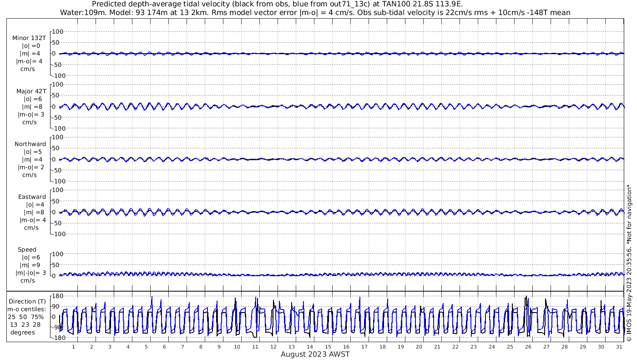Select the 'Northward' panel label

[30, 144]
